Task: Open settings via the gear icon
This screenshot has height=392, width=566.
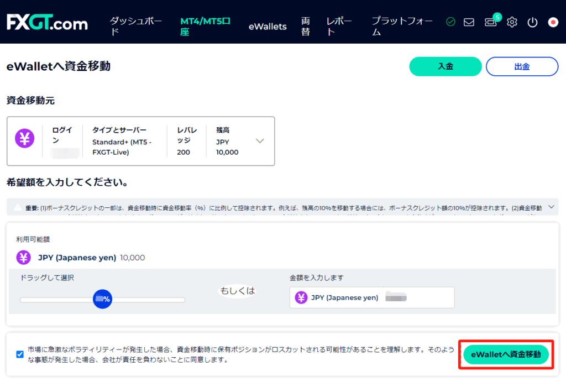Action: tap(512, 23)
